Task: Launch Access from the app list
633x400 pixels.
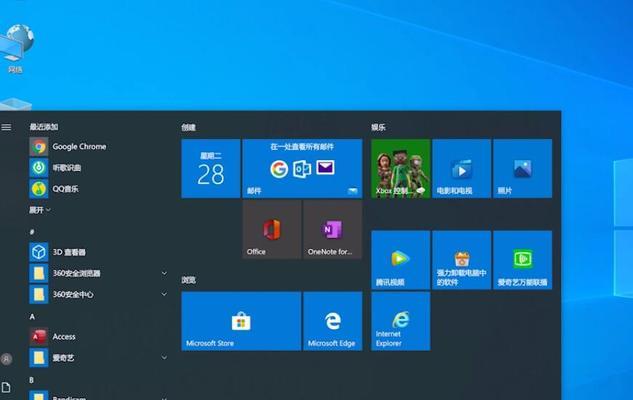Action: coord(99,337)
